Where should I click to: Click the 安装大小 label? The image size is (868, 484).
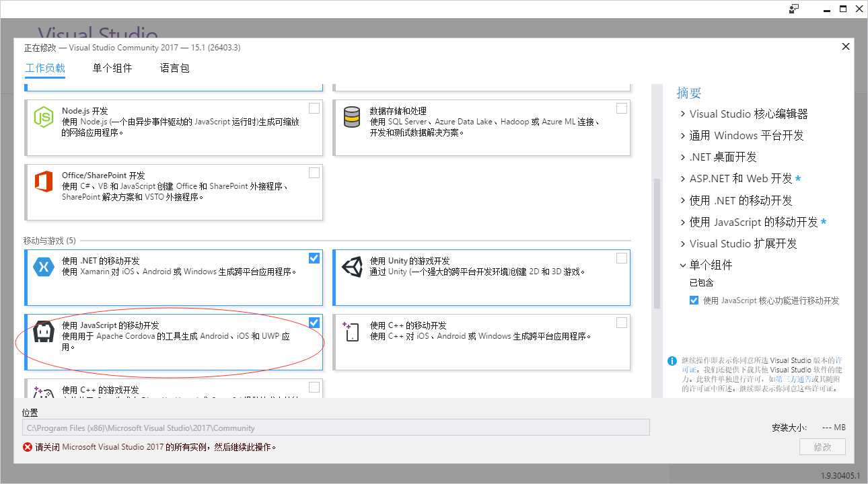coord(789,428)
